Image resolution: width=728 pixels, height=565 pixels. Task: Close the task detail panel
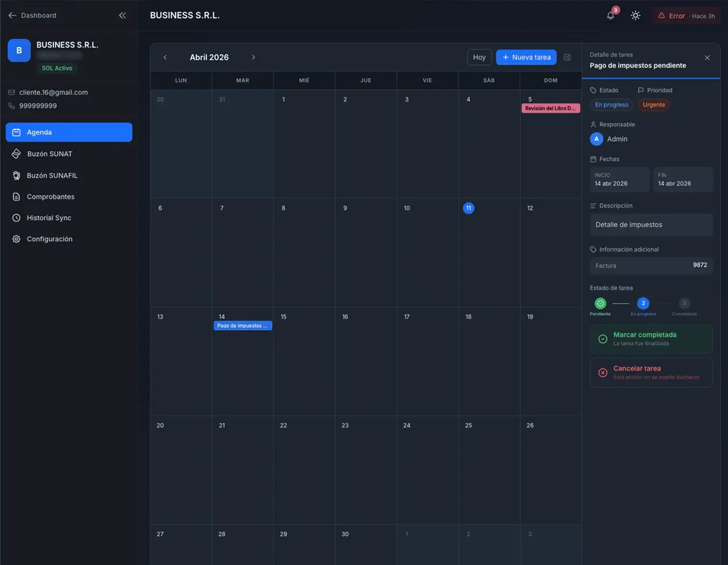point(707,58)
